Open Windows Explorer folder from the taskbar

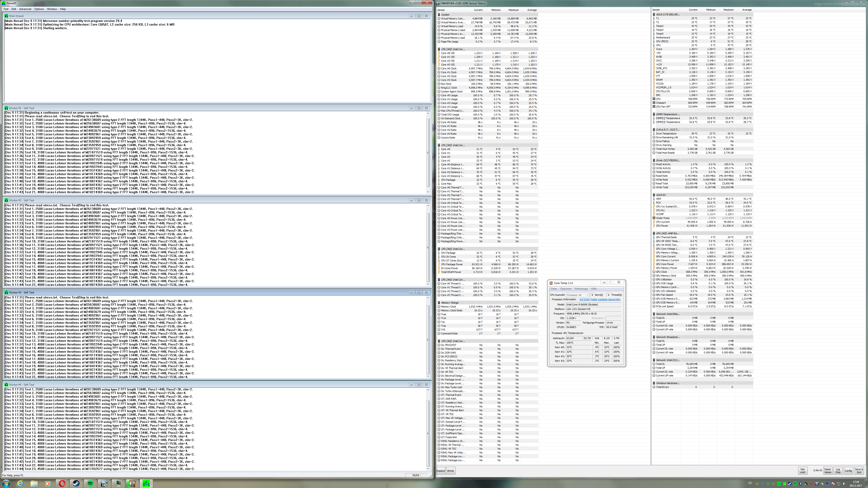point(34,484)
